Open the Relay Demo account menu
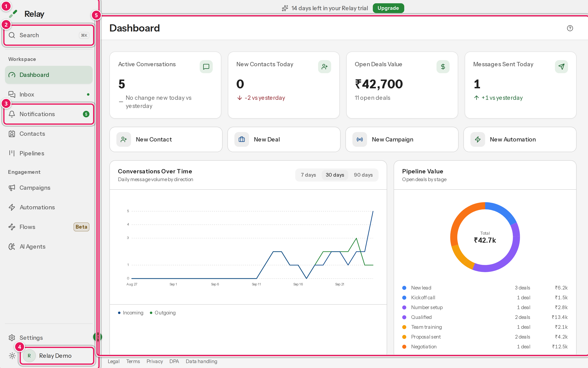The width and height of the screenshot is (588, 368). click(x=57, y=356)
